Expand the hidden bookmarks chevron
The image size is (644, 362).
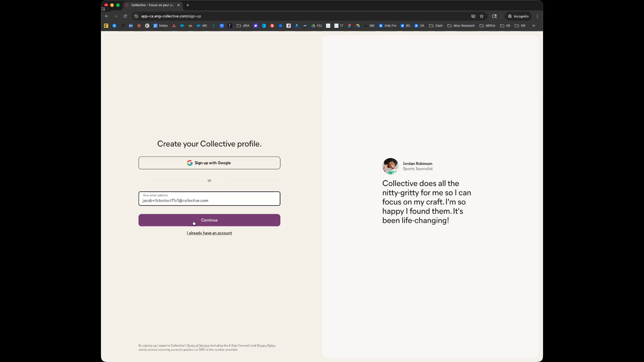tap(534, 25)
